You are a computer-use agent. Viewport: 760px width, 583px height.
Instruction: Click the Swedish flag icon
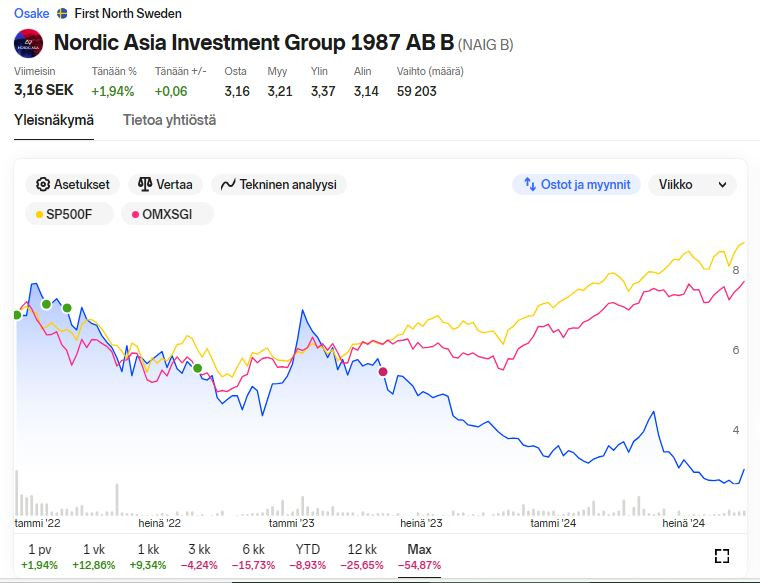(62, 14)
